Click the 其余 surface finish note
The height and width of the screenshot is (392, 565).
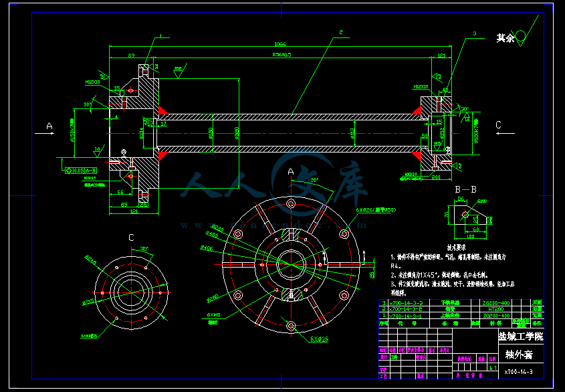pos(505,38)
